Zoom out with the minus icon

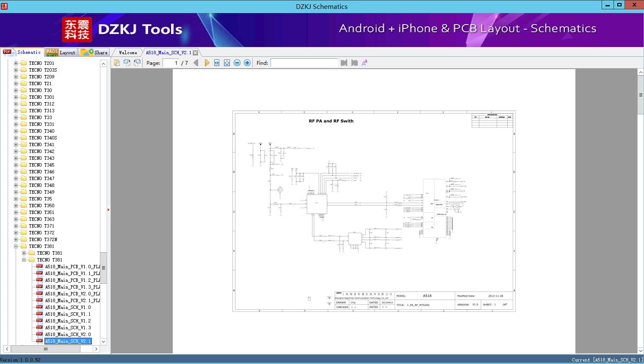[x=237, y=63]
